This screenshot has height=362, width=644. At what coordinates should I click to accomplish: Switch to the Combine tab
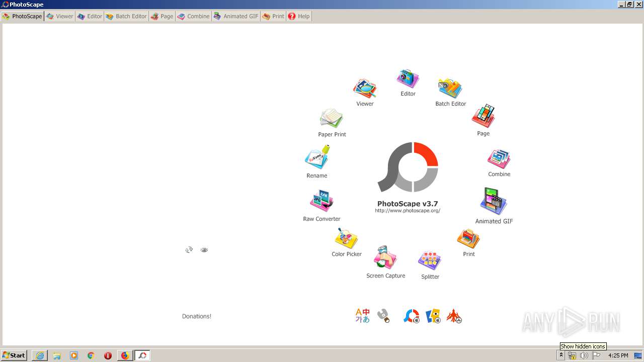[193, 16]
